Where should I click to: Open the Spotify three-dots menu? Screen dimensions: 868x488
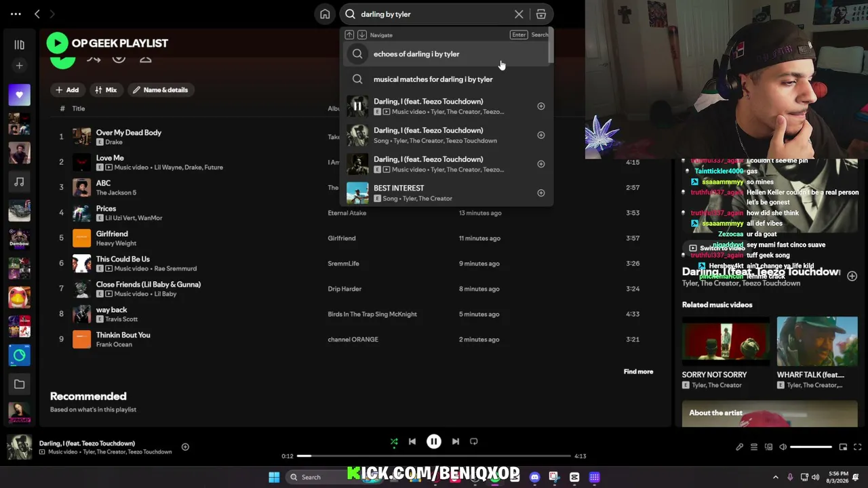pyautogui.click(x=16, y=14)
